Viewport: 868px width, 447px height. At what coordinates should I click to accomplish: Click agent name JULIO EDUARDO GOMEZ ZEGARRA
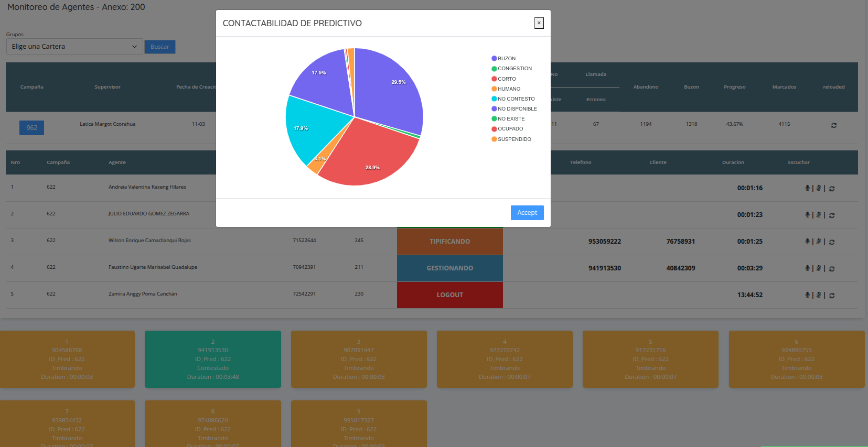point(149,214)
